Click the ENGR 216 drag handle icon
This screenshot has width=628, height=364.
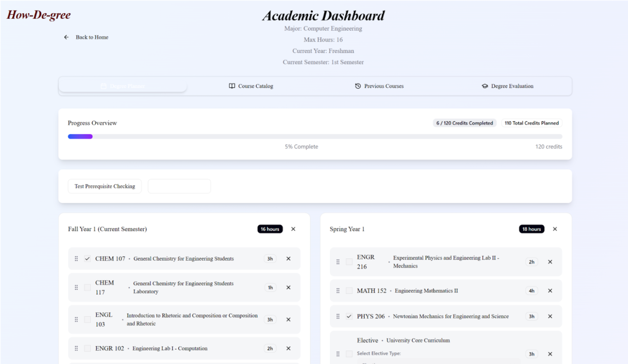[x=338, y=262]
